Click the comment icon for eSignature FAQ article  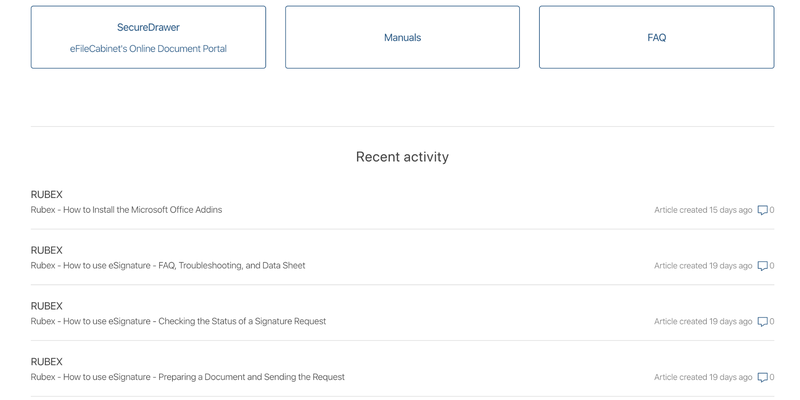tap(762, 266)
